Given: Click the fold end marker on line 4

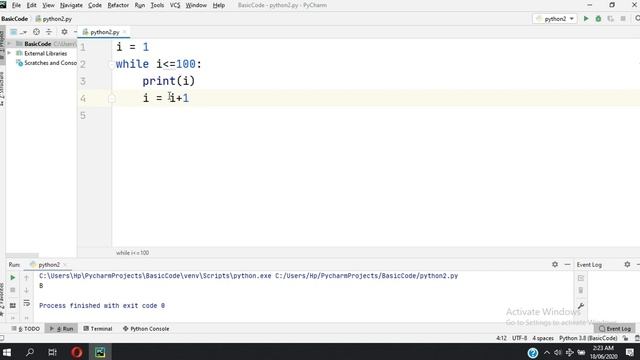Looking at the screenshot, I should click(112, 98).
